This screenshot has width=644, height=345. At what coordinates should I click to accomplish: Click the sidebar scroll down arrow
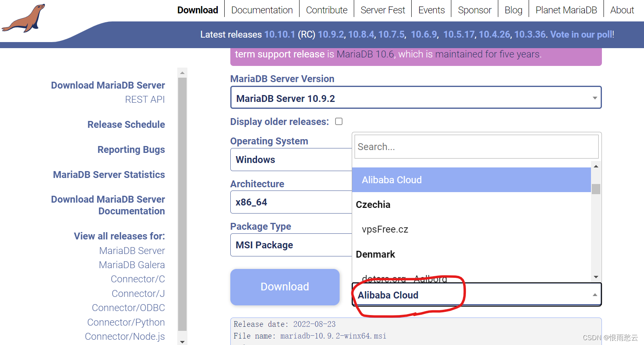[182, 342]
